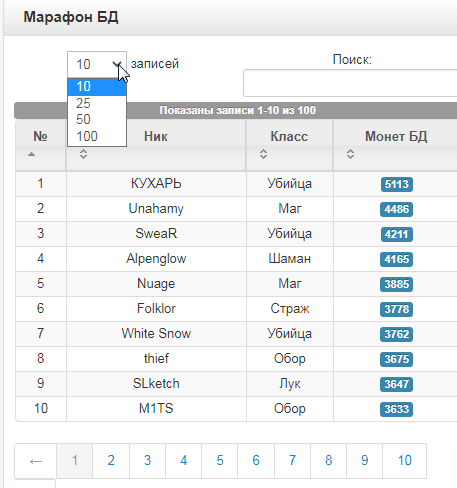The image size is (457, 488).
Task: Click the White Snow nickname cell
Action: 156,334
